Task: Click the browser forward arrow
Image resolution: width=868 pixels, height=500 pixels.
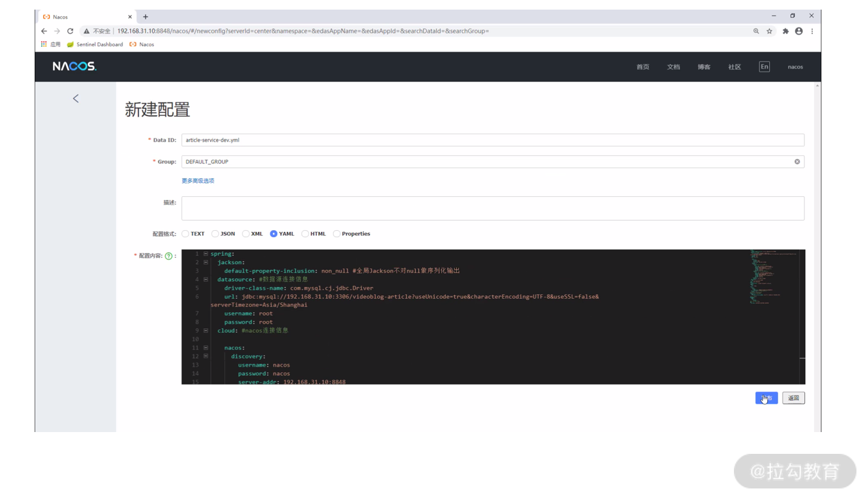Action: tap(56, 31)
